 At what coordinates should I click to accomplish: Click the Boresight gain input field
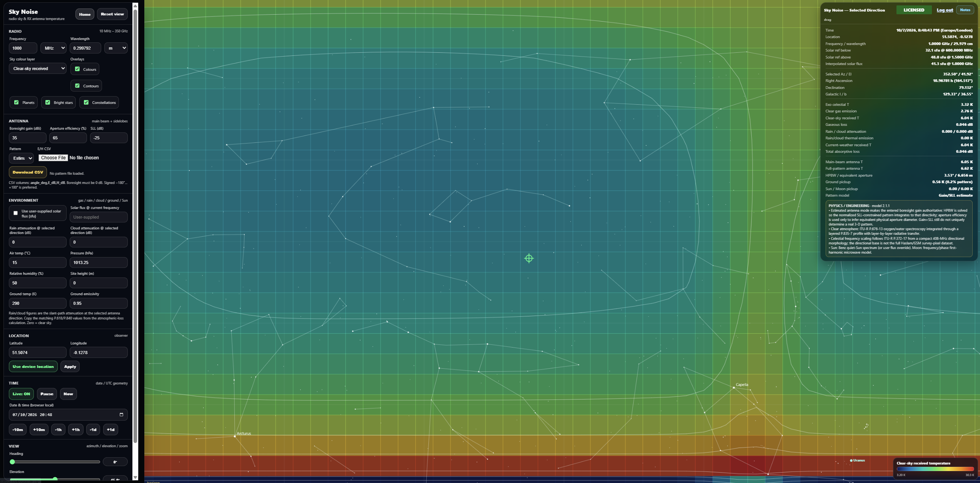pos(28,138)
